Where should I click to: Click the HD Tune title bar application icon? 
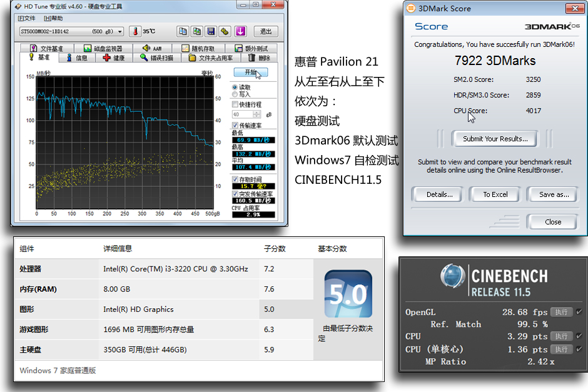pyautogui.click(x=18, y=6)
